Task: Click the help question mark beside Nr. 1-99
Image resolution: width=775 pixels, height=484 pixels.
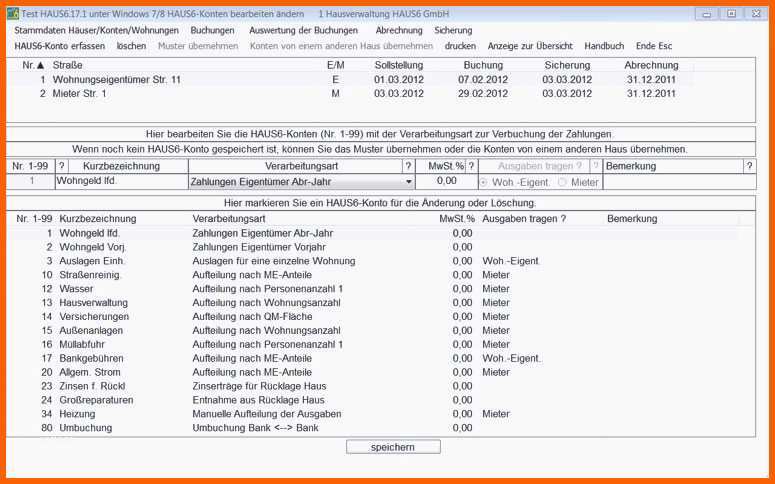Action: (61, 166)
